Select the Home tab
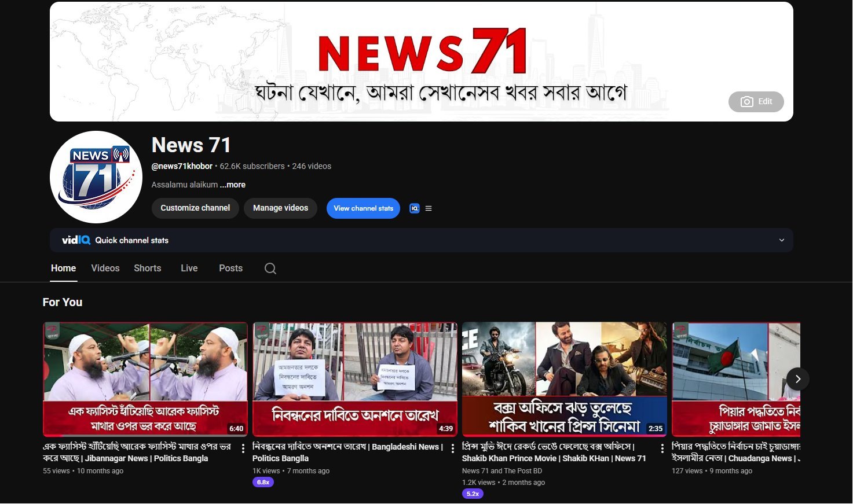Screen dimensions: 853x504 pyautogui.click(x=64, y=268)
